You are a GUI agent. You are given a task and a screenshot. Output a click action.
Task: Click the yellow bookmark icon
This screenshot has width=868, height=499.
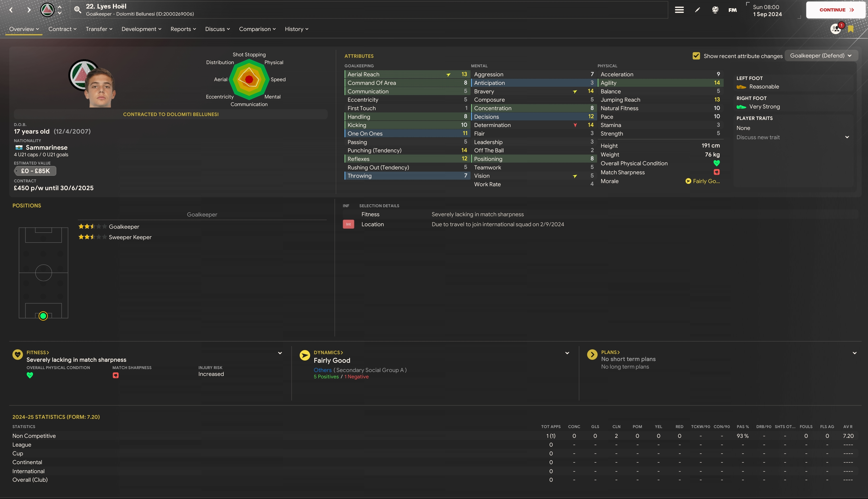(850, 29)
